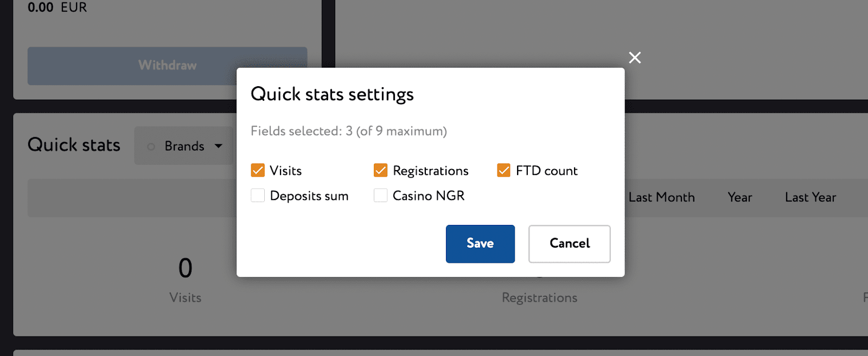This screenshot has height=356, width=868.
Task: Click the Fields selected counter text
Action: (x=348, y=131)
